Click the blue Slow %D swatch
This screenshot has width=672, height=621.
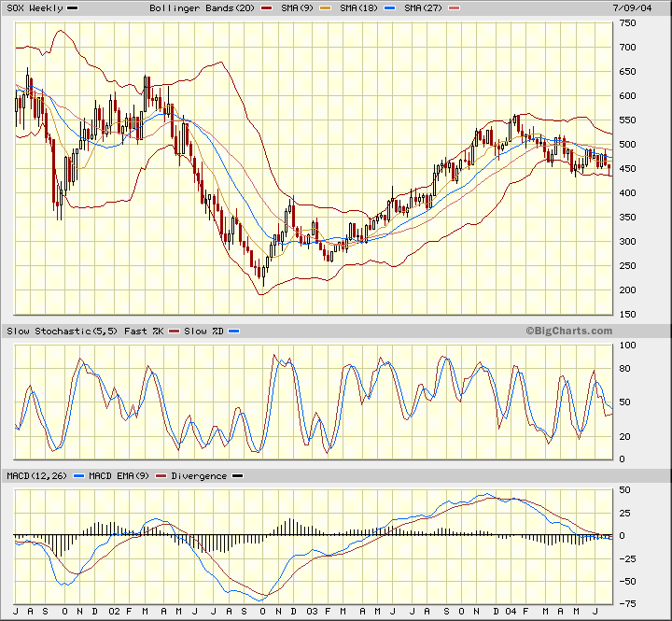point(234,332)
